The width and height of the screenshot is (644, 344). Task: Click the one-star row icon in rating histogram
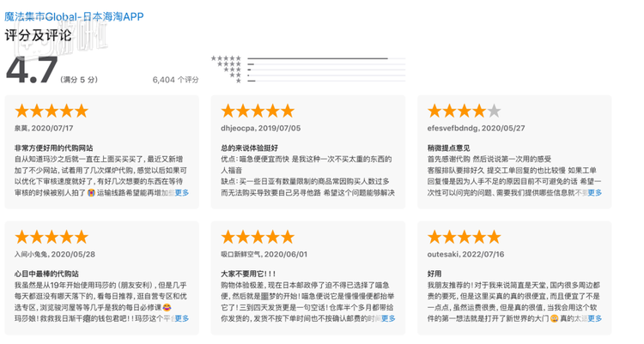(x=238, y=80)
